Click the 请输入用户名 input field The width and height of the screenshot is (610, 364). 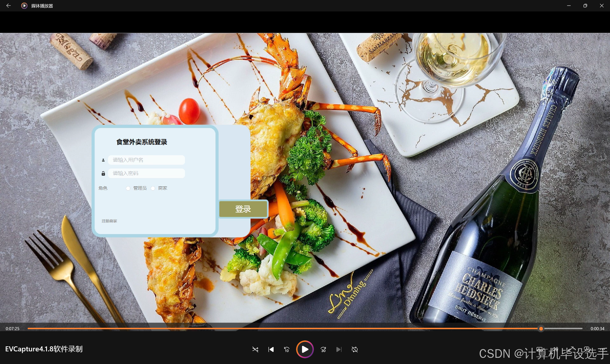146,160
